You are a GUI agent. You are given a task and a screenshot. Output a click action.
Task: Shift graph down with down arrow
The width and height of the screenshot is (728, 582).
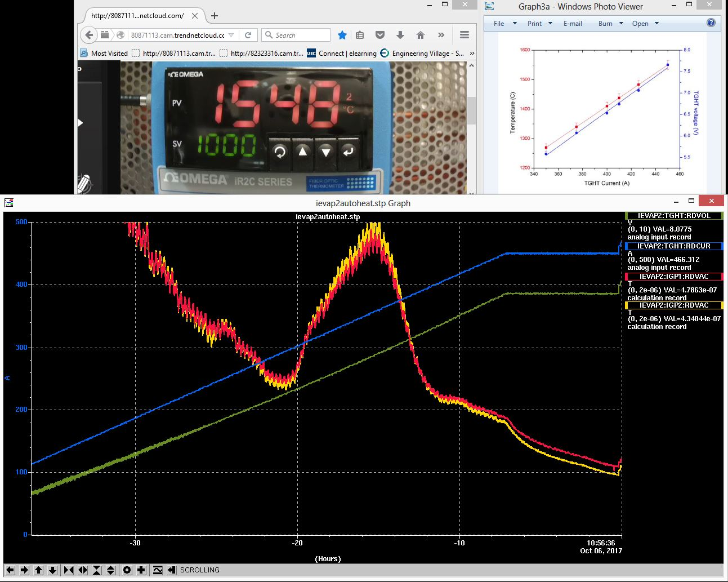(x=52, y=570)
